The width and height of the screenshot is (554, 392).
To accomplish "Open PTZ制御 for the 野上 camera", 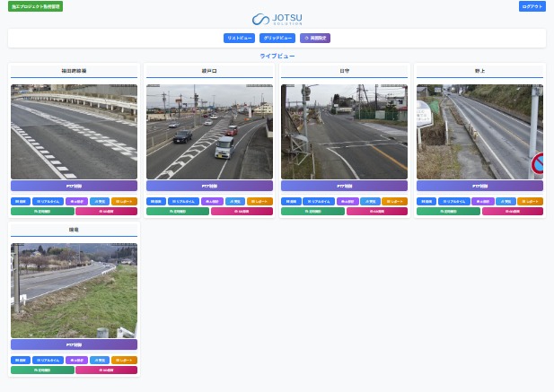I will tap(480, 186).
